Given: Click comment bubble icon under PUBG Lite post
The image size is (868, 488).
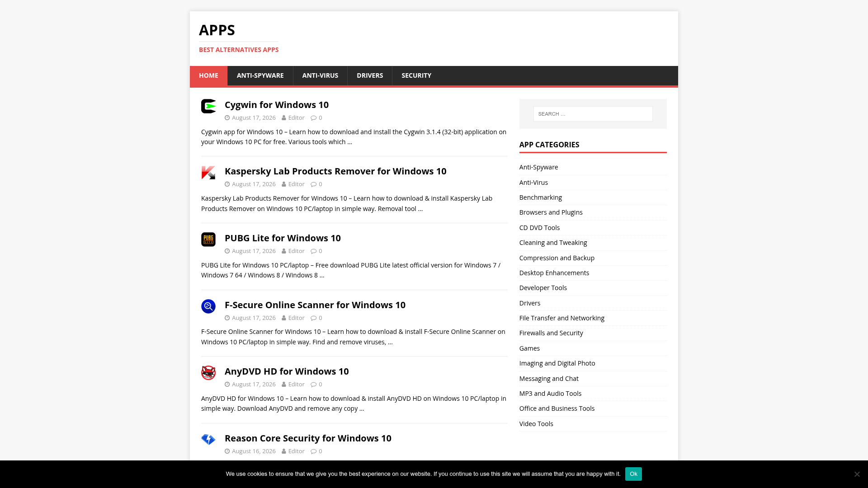Looking at the screenshot, I should point(314,251).
